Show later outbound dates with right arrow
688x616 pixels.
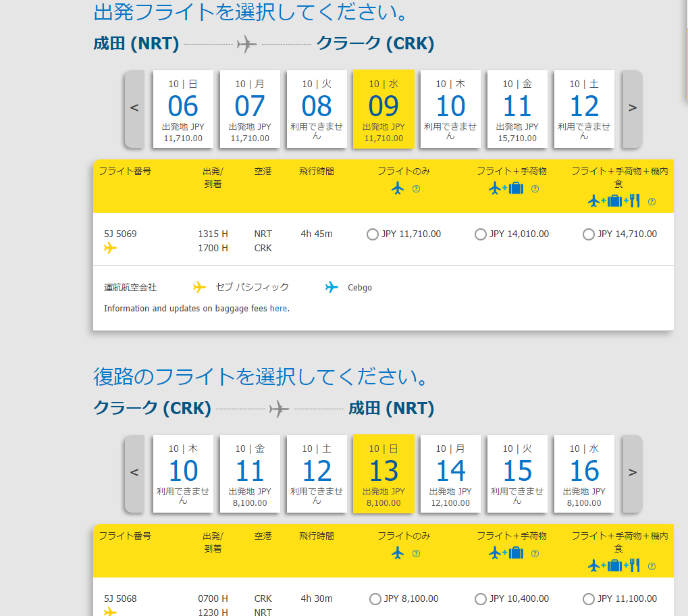click(x=632, y=108)
